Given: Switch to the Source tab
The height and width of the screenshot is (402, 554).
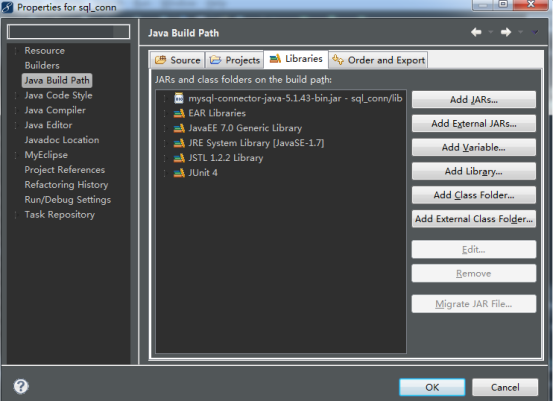Looking at the screenshot, I should point(177,60).
